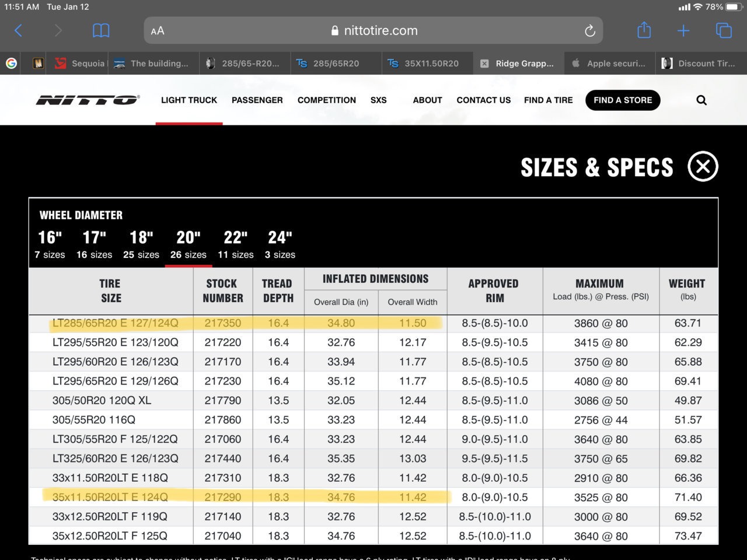Open the CONTACT US link
747x560 pixels.
[484, 100]
